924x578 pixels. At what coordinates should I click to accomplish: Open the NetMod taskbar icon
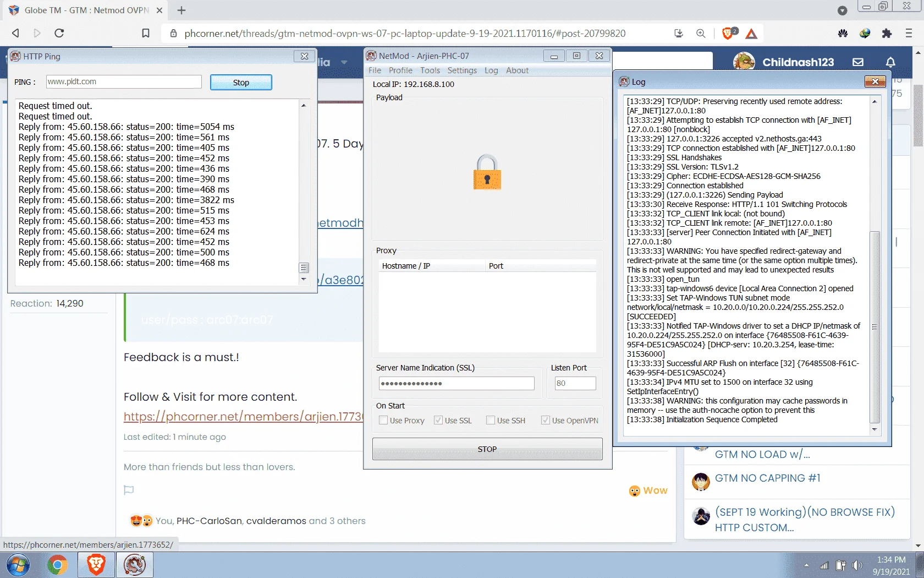tap(134, 565)
